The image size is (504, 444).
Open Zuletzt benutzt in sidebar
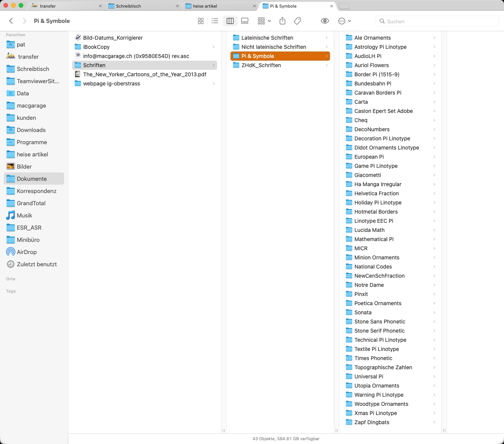[x=34, y=264]
